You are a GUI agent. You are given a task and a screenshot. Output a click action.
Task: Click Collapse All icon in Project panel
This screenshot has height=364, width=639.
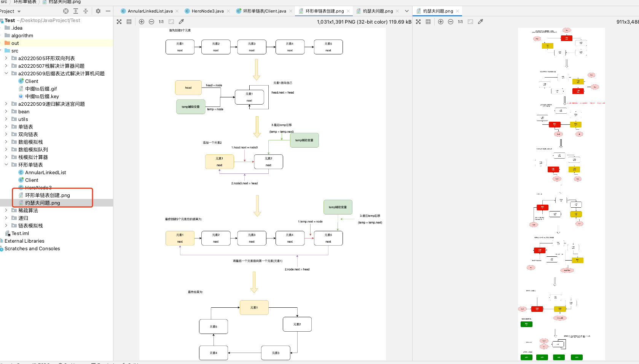(86, 11)
